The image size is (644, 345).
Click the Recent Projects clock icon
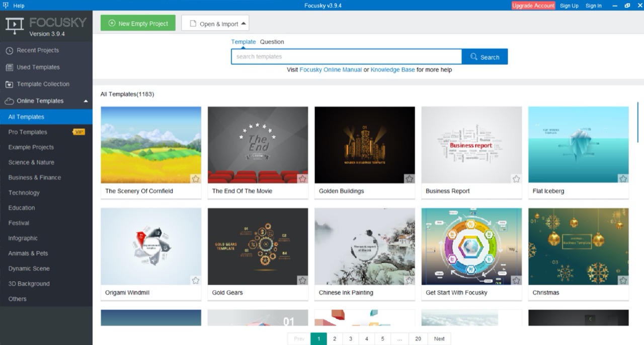click(9, 50)
